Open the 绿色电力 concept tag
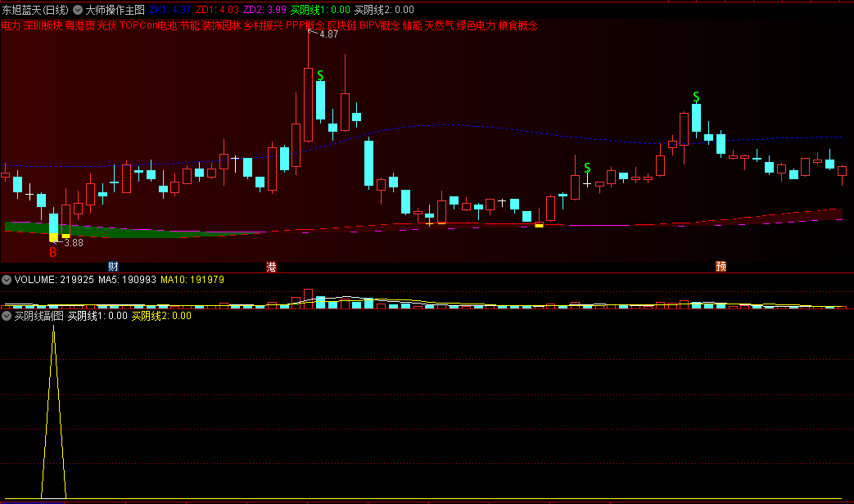Image resolution: width=854 pixels, height=504 pixels. tap(476, 25)
